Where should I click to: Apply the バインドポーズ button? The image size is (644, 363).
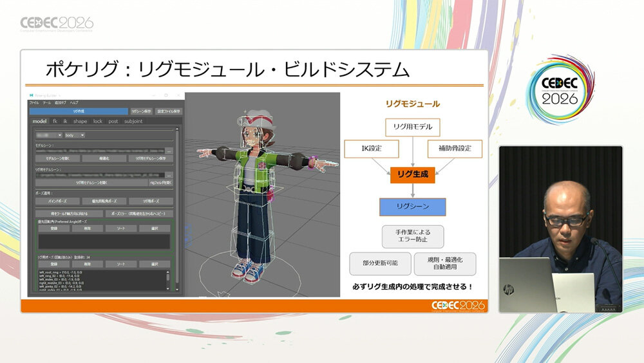[57, 201]
